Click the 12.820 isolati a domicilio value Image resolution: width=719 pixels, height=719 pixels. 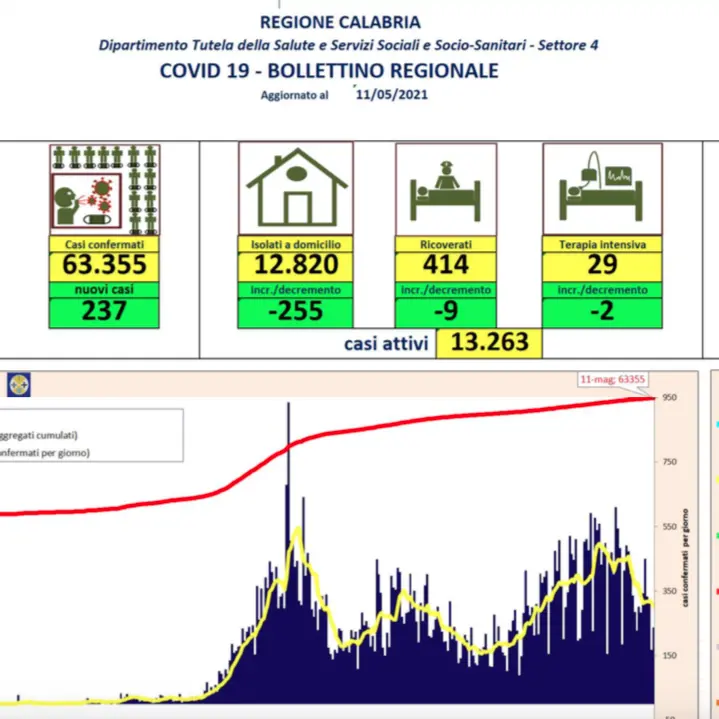tap(296, 264)
